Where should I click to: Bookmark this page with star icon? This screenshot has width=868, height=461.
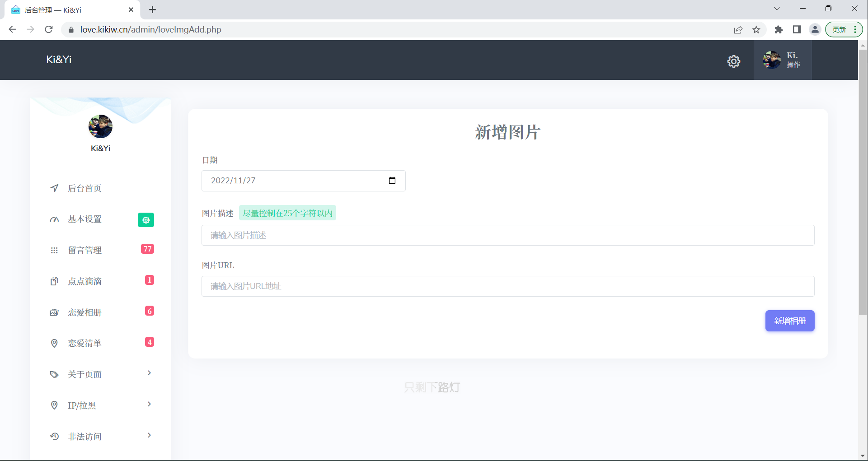pos(756,30)
